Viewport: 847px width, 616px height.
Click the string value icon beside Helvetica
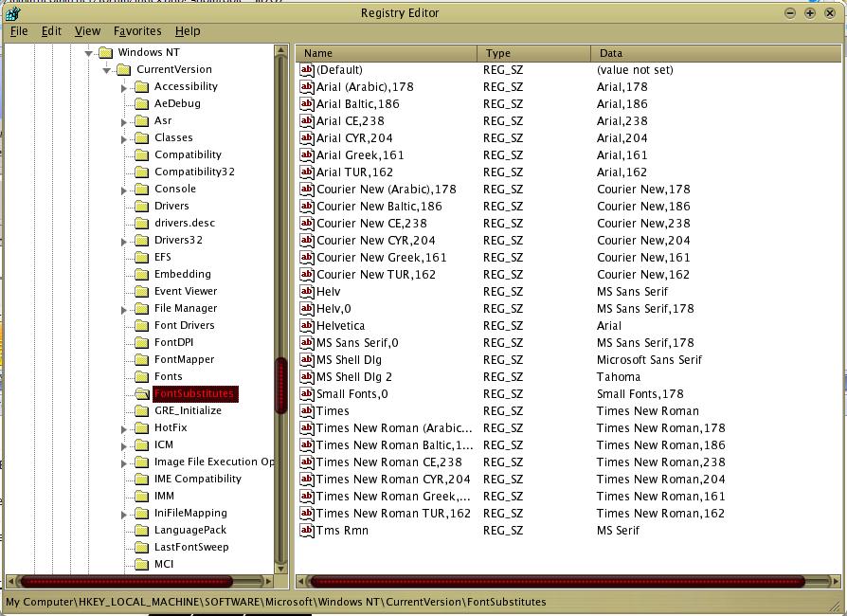(x=306, y=326)
